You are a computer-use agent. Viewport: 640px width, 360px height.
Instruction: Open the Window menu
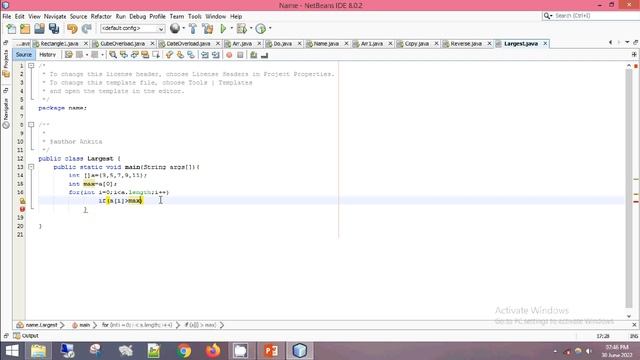pos(216,16)
